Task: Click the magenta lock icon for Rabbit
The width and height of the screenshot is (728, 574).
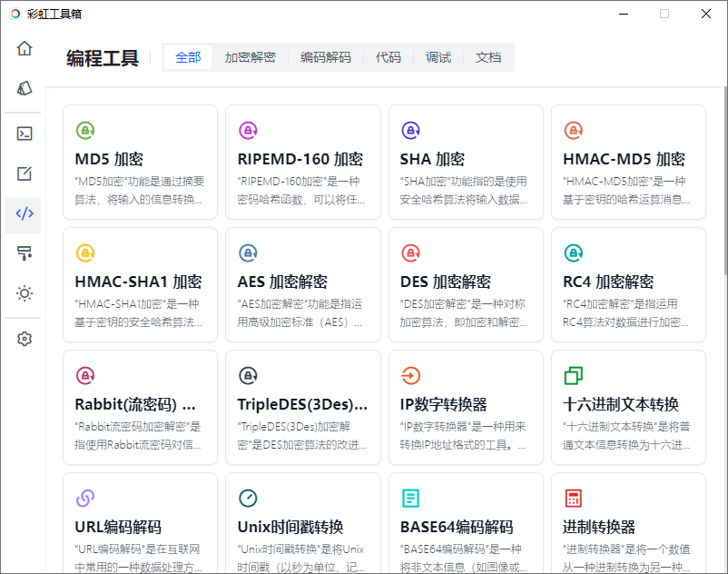Action: click(x=85, y=376)
